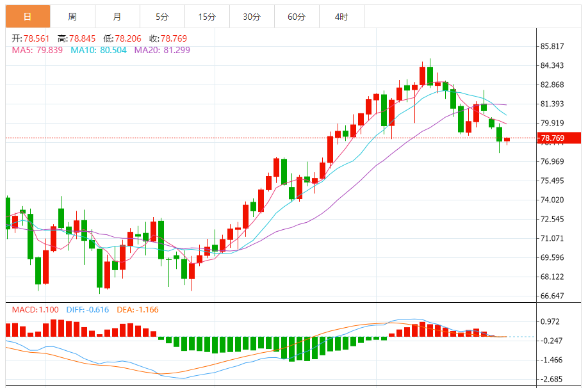Open the 60分 timeframe tab
The image size is (588, 388).
pyautogui.click(x=297, y=17)
